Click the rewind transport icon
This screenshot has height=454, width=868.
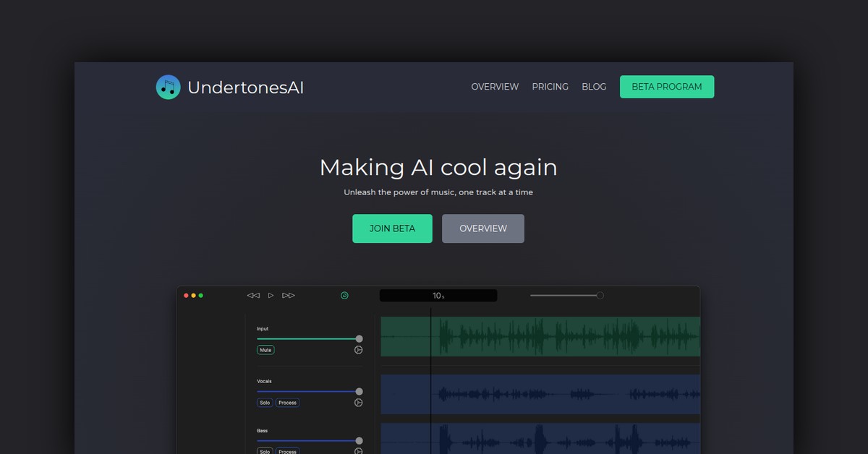tap(253, 295)
